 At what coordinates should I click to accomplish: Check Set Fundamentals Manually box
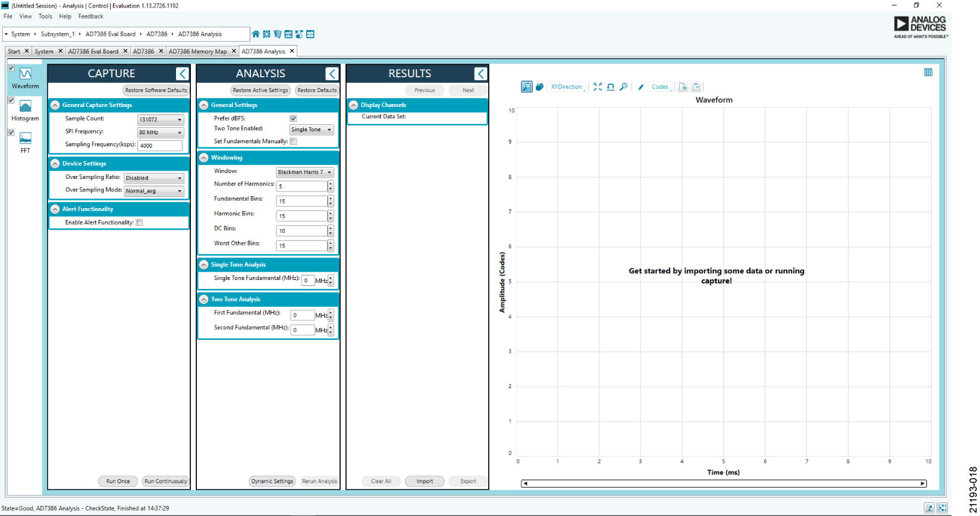coord(293,141)
